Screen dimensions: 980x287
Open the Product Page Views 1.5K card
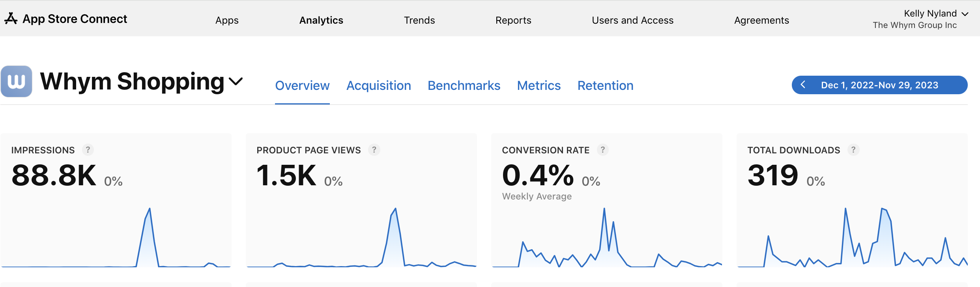tap(361, 201)
